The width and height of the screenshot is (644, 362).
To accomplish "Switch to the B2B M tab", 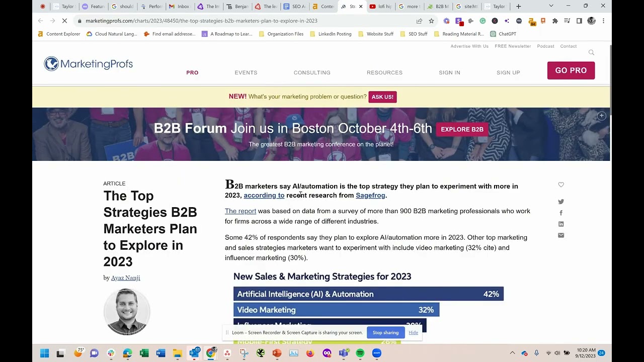I will coord(438,7).
